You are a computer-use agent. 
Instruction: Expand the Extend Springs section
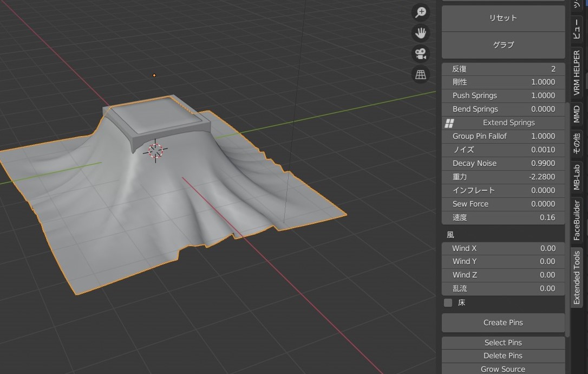[x=503, y=123]
